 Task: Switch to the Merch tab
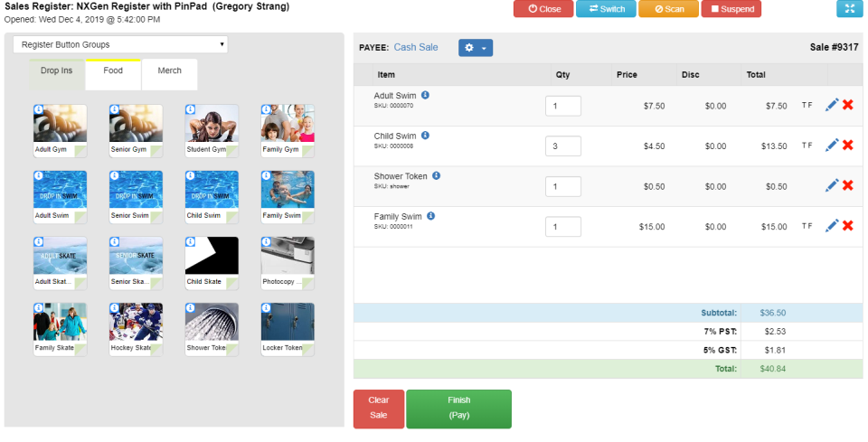169,74
